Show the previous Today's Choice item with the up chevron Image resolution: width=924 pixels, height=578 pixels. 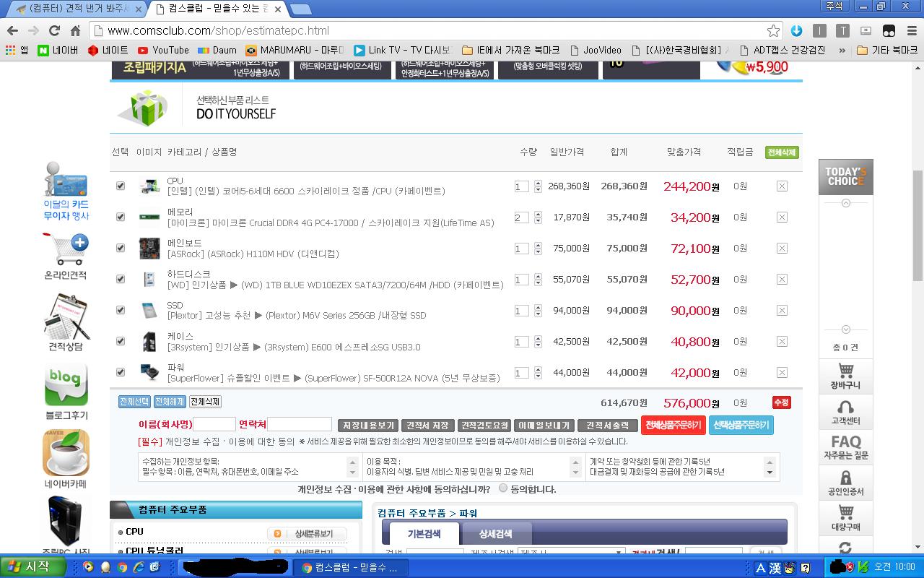pos(846,203)
